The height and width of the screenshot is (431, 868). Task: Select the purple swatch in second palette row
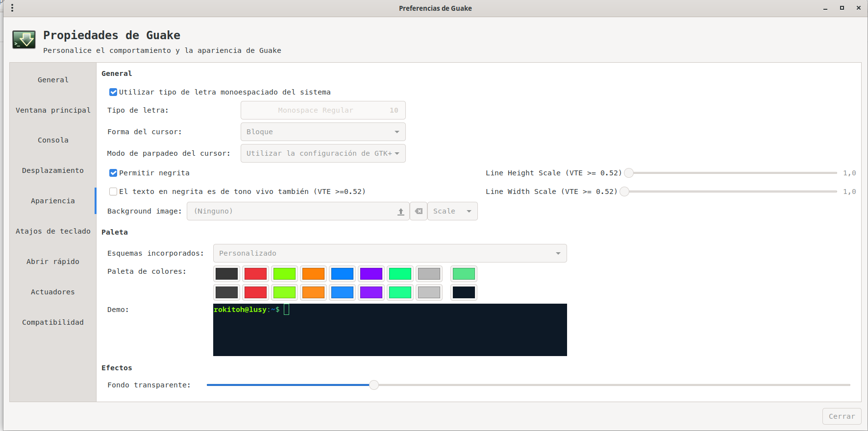point(371,292)
